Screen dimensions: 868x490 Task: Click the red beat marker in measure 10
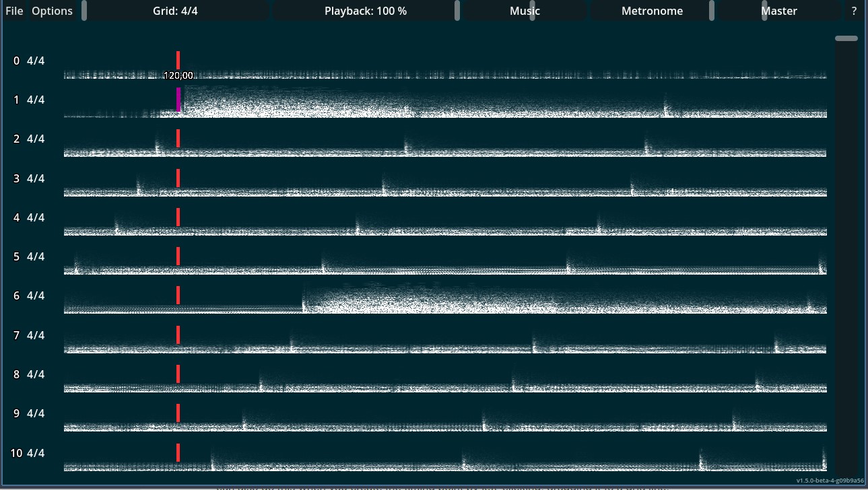pyautogui.click(x=178, y=452)
